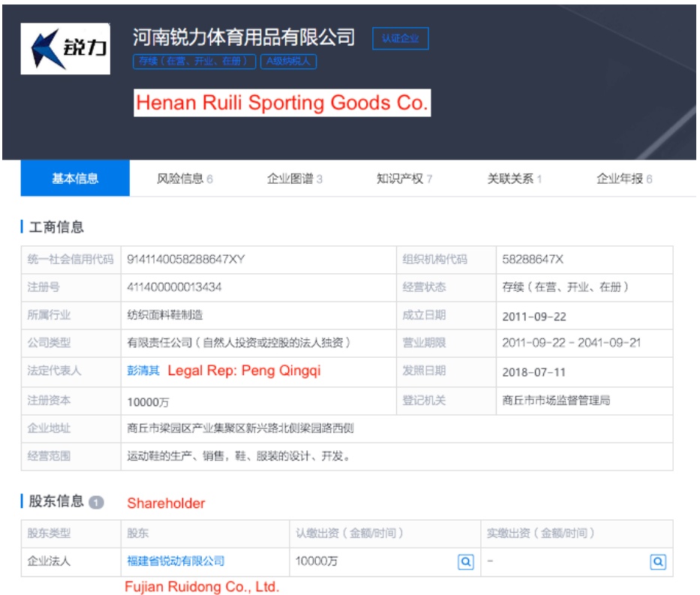The image size is (700, 595).
Task: Click the Ruili company logo image
Action: point(65,48)
